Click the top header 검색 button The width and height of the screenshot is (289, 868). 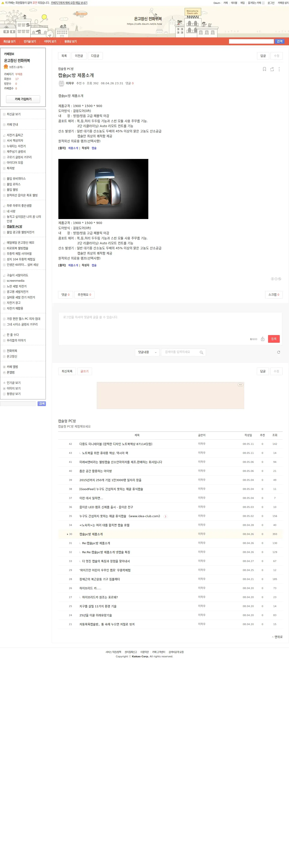pos(280,41)
